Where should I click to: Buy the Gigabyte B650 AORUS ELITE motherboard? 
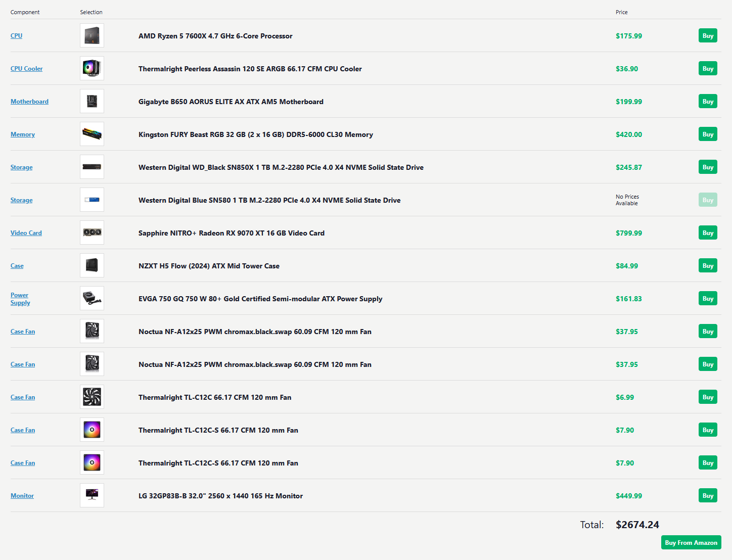708,102
